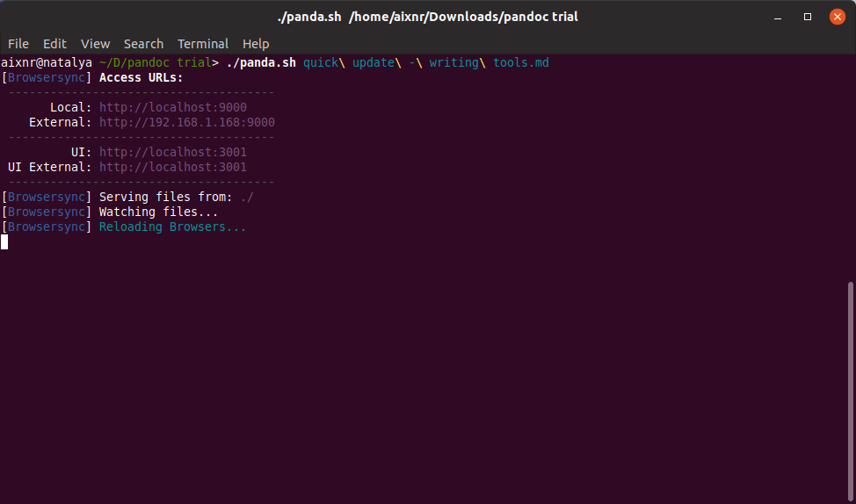Open the View menu
The height and width of the screenshot is (504, 856).
point(96,44)
